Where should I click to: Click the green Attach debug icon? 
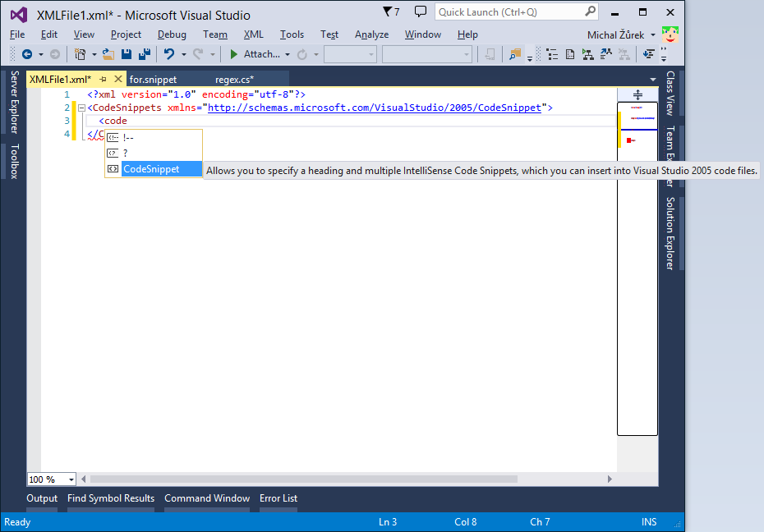pyautogui.click(x=233, y=55)
